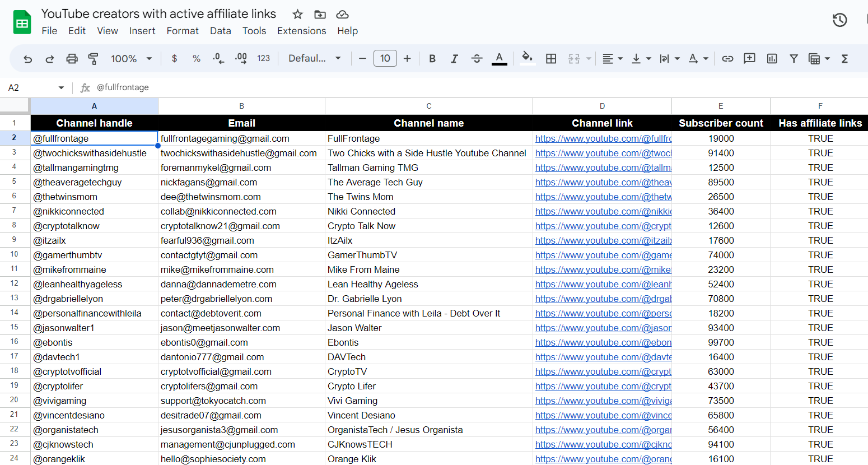Toggle strikethrough formatting

point(477,58)
